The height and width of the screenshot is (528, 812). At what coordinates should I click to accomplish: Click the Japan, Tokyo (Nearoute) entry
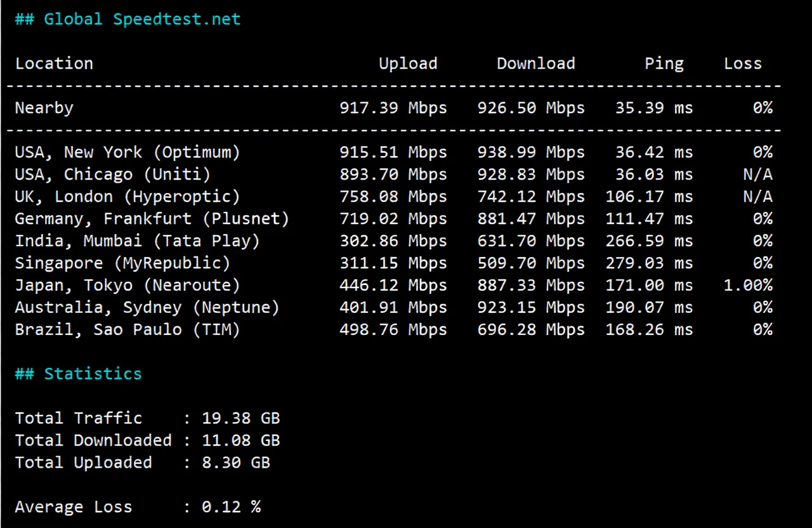(x=127, y=285)
